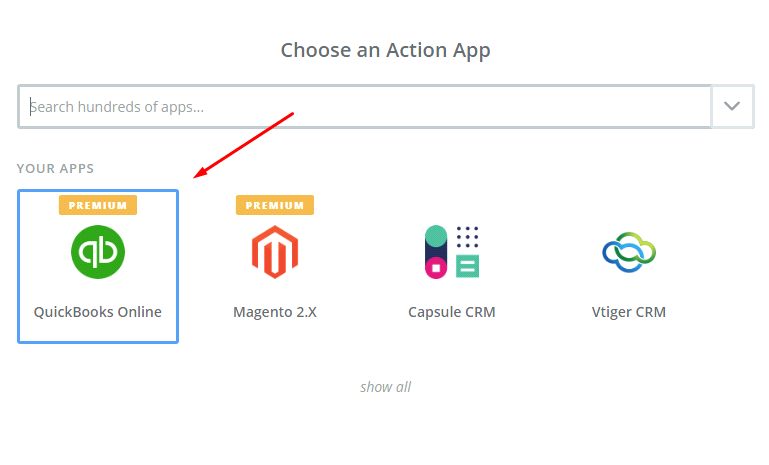Click the QuickBooks Online green logo
This screenshot has height=465, width=769.
[x=98, y=251]
